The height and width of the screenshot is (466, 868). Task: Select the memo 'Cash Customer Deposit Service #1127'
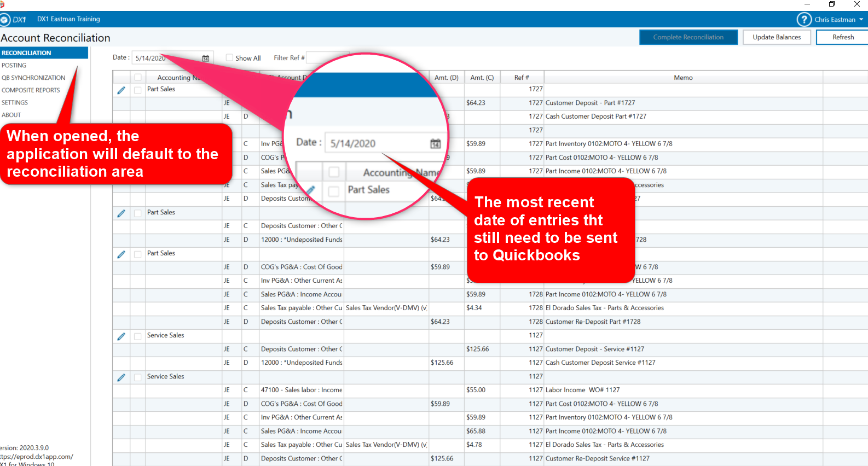click(600, 363)
